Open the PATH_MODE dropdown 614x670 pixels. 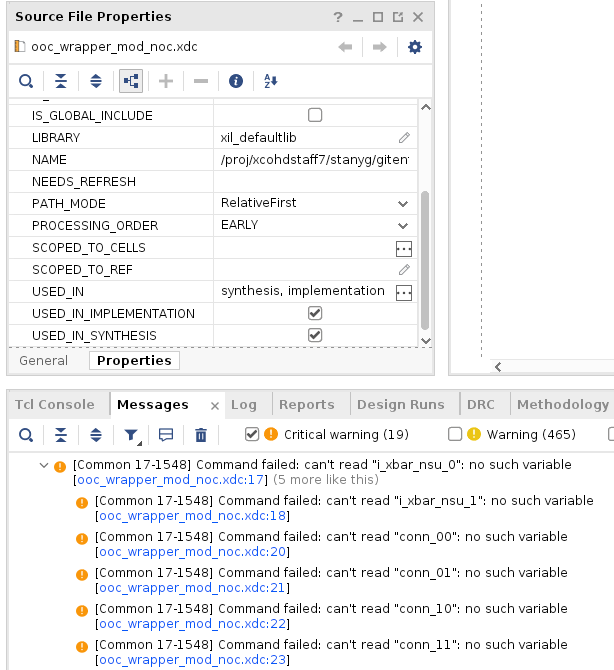pyautogui.click(x=403, y=203)
